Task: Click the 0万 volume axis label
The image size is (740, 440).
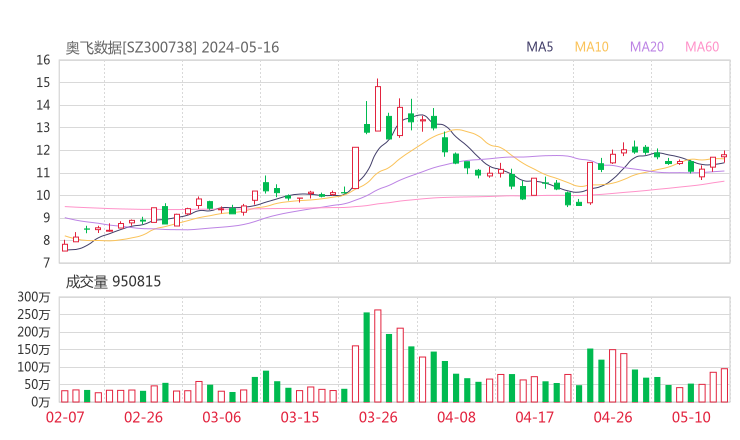Action: (41, 402)
